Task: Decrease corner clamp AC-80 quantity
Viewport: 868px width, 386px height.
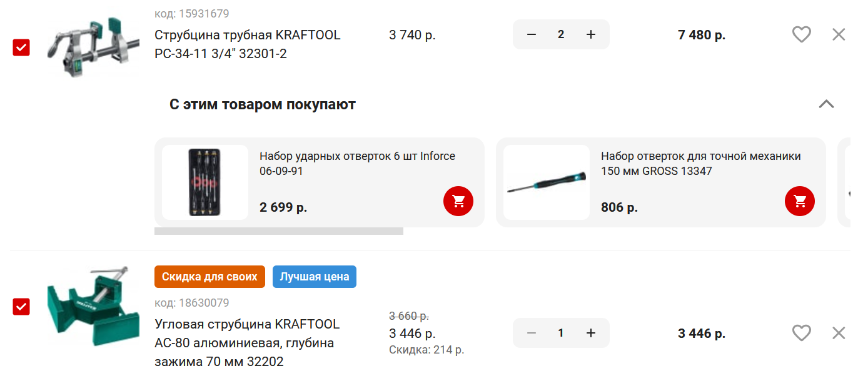Action: 532,333
